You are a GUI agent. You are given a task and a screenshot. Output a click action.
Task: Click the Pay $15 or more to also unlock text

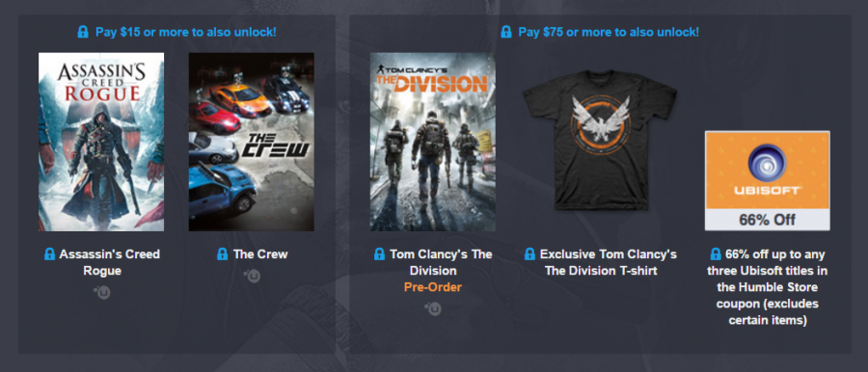[185, 32]
